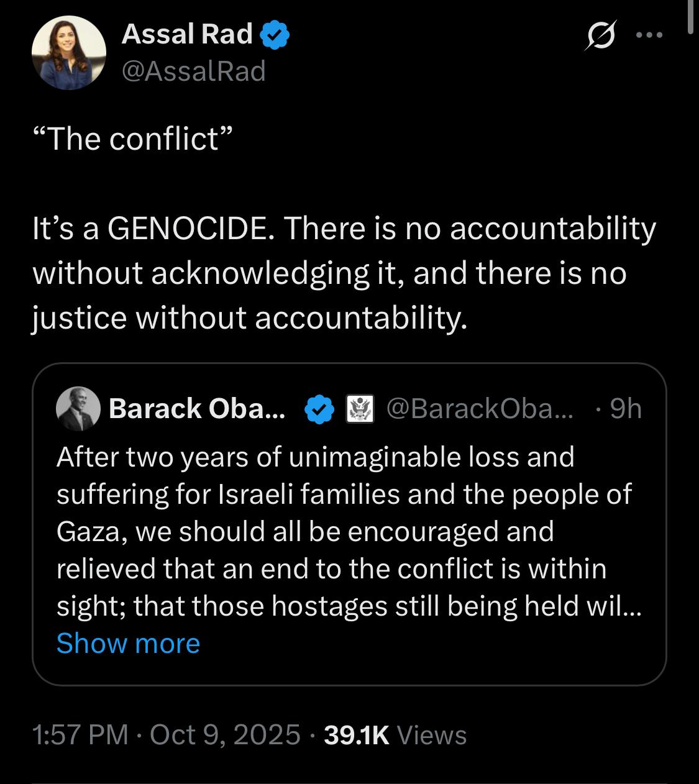This screenshot has width=699, height=784.
Task: Click Barack Obama's small avatar in quote
Action: coord(78,409)
